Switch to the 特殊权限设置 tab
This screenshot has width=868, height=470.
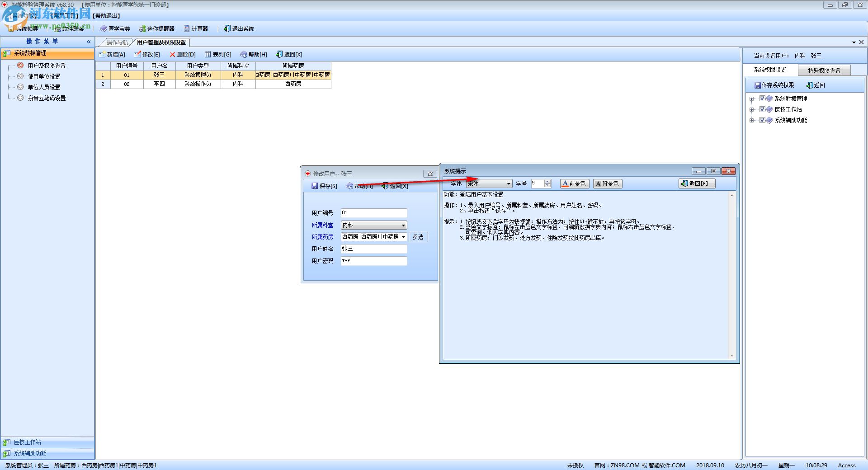point(824,70)
